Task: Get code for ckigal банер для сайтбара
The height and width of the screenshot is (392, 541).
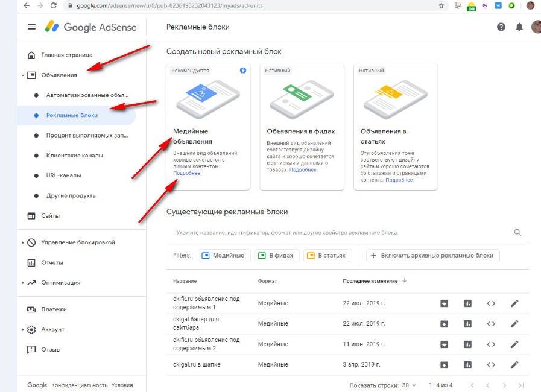Action: [491, 324]
